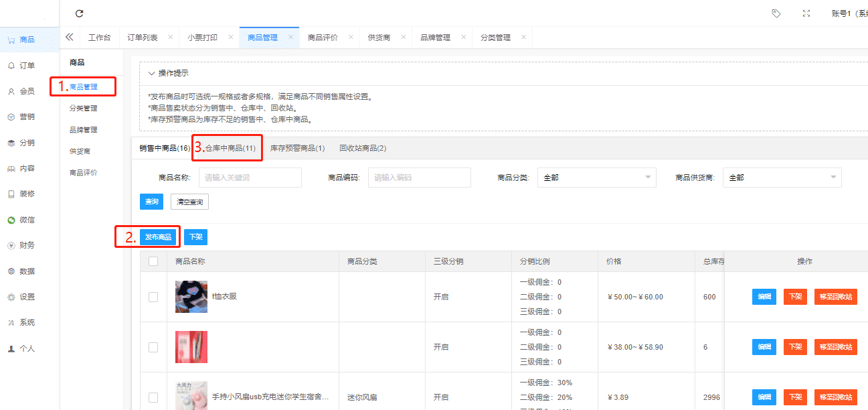Close the 订单列表 tab
The image size is (868, 410).
coord(170,38)
